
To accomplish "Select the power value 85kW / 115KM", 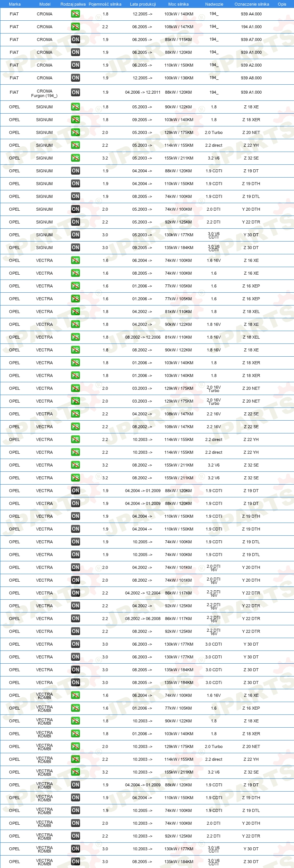I will (x=178, y=40).
